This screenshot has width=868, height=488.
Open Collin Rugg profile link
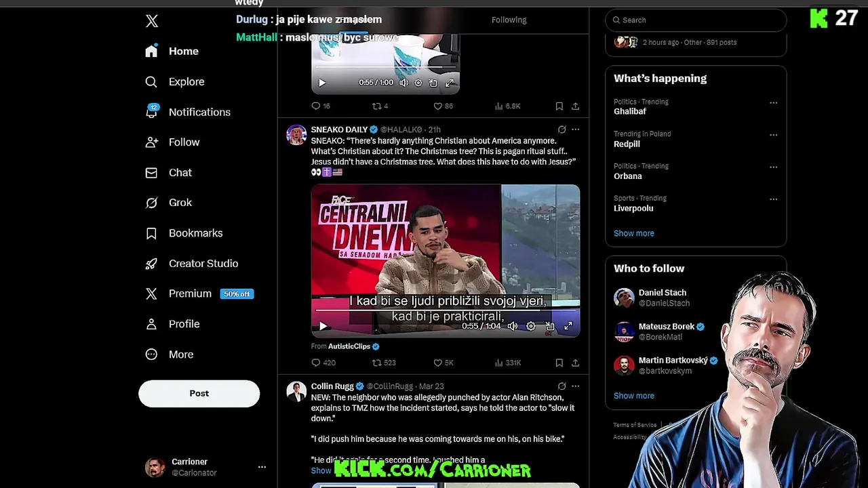point(332,386)
